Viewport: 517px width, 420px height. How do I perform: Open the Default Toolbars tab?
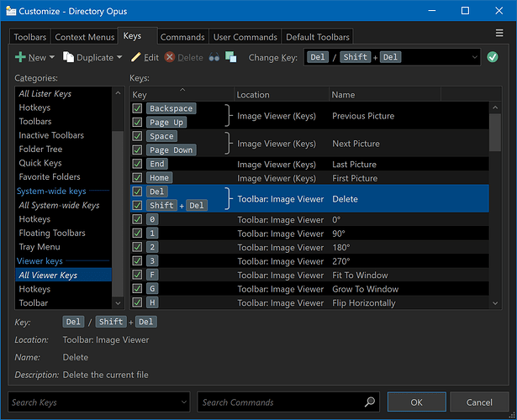[318, 37]
